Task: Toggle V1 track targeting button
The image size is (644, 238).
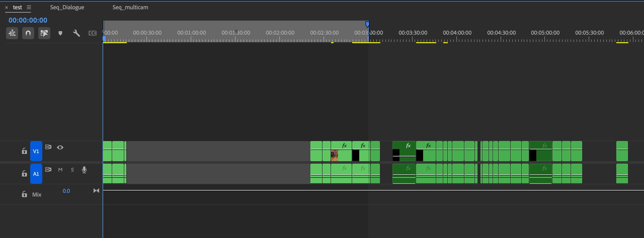Action: [36, 151]
